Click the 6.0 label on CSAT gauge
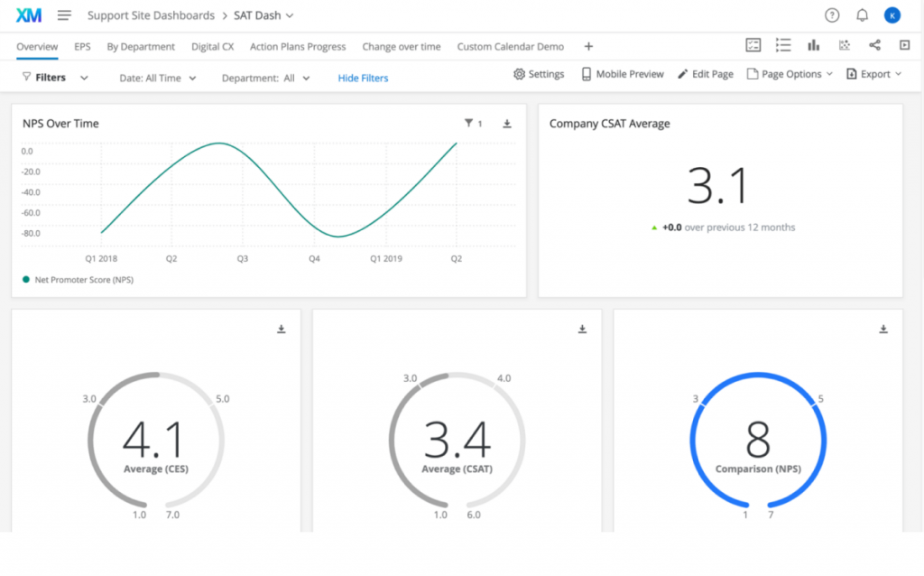This screenshot has height=576, width=924. point(473,516)
